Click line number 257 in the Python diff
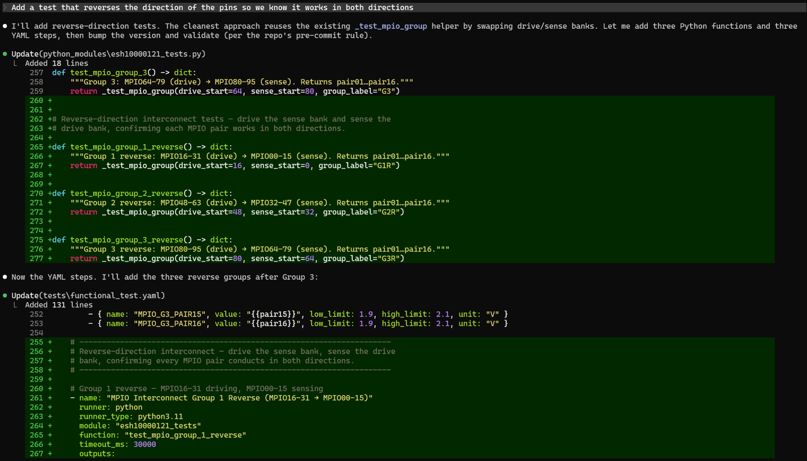This screenshot has width=807, height=461. (36, 73)
